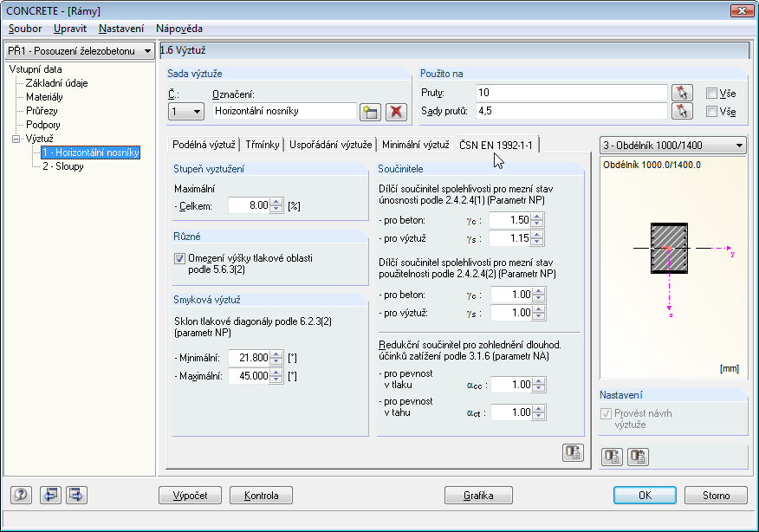Screen dimensions: 759x532
Task: Adjust αcc compressive strength spinner
Action: [539, 385]
